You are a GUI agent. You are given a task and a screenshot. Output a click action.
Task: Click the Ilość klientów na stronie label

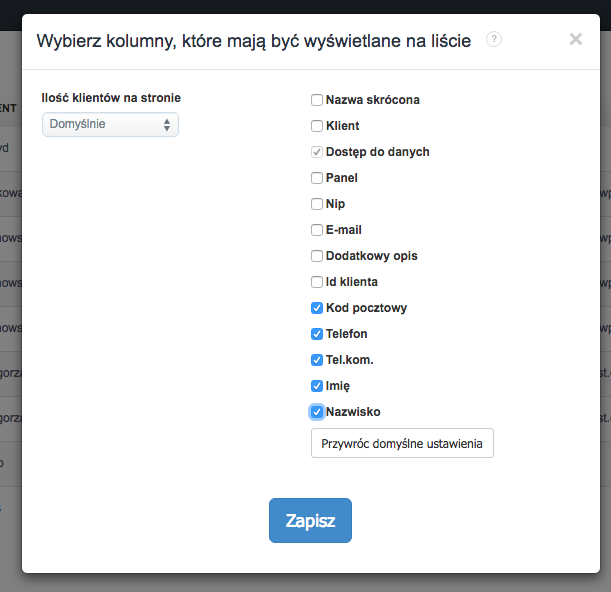(x=111, y=97)
